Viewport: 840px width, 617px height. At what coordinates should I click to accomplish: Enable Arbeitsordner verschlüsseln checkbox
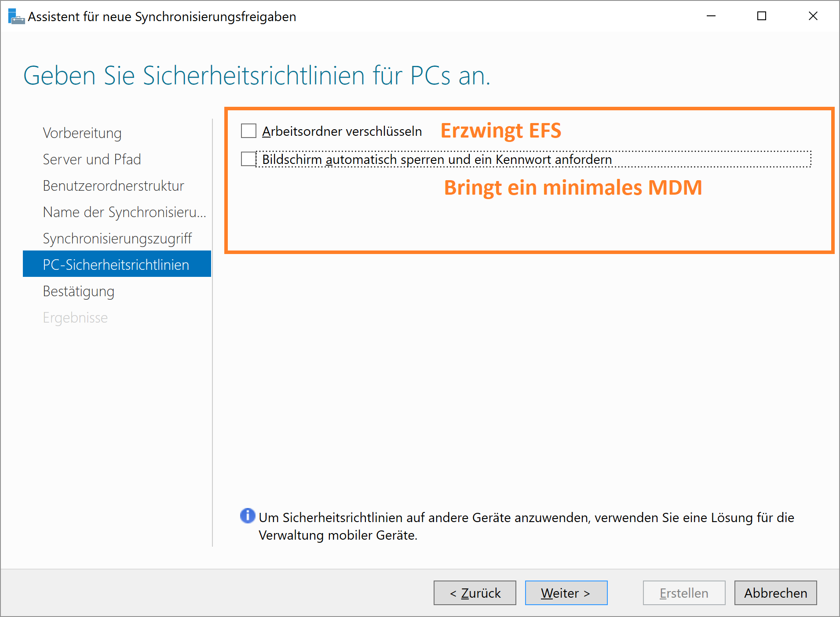coord(248,131)
